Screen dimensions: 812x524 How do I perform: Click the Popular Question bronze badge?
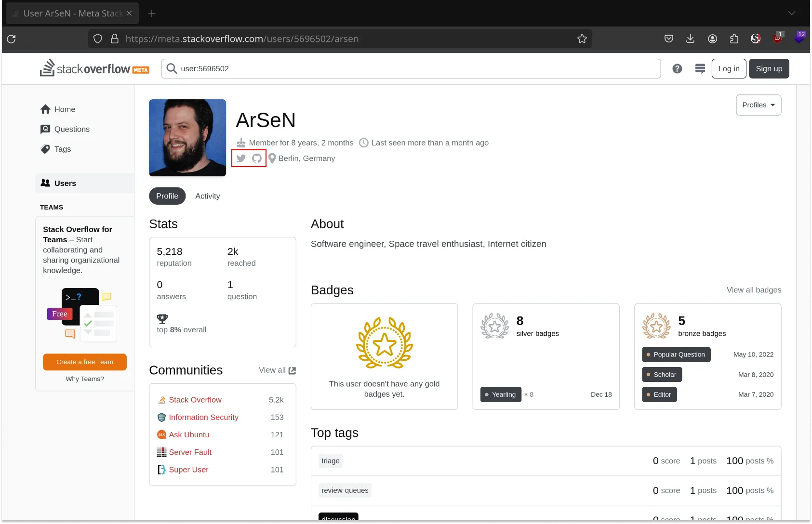point(676,354)
